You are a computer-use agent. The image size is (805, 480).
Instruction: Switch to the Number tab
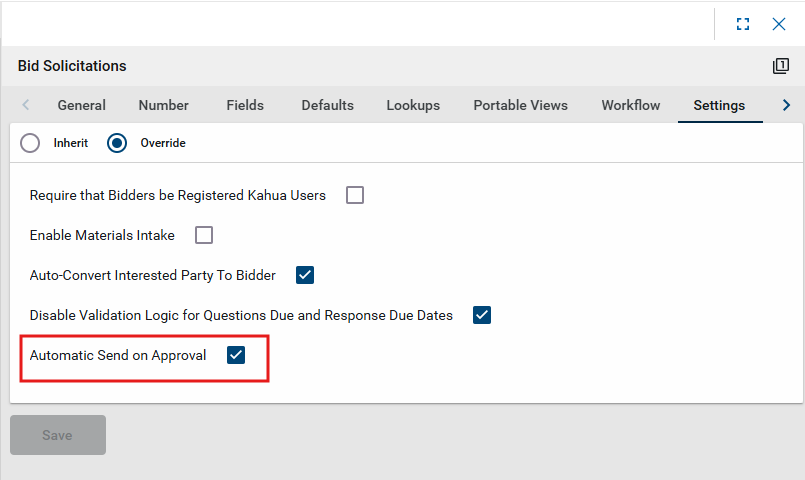(163, 105)
